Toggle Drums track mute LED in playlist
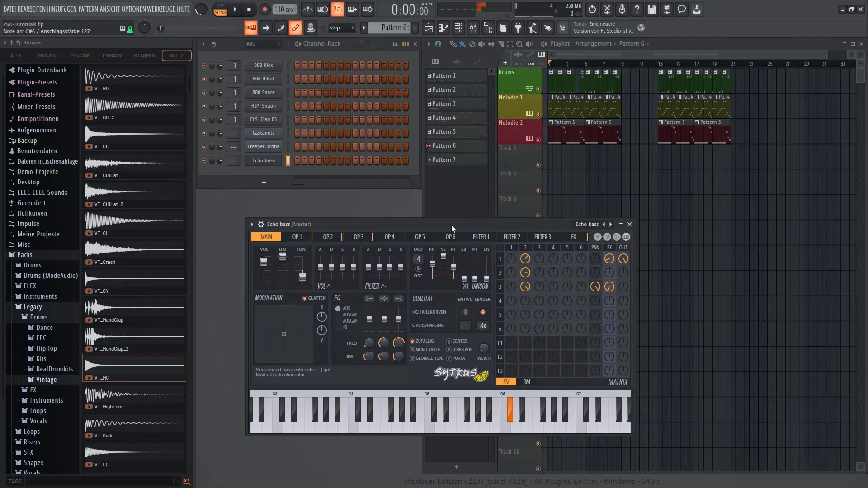This screenshot has width=868, height=488. coord(538,89)
